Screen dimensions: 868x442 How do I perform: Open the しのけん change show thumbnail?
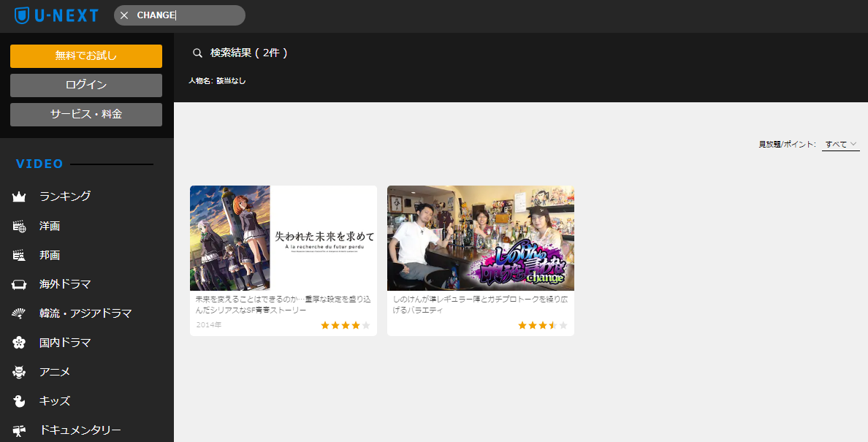(x=481, y=238)
